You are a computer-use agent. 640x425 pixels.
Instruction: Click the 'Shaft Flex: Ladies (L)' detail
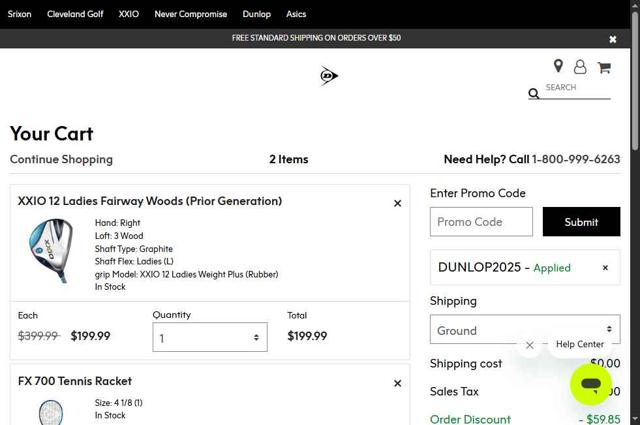[134, 261]
